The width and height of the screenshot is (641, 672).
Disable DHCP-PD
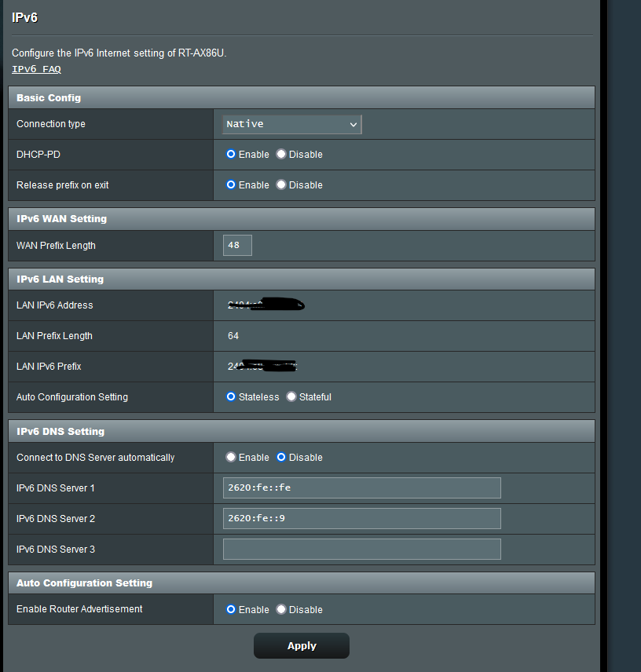pyautogui.click(x=281, y=155)
